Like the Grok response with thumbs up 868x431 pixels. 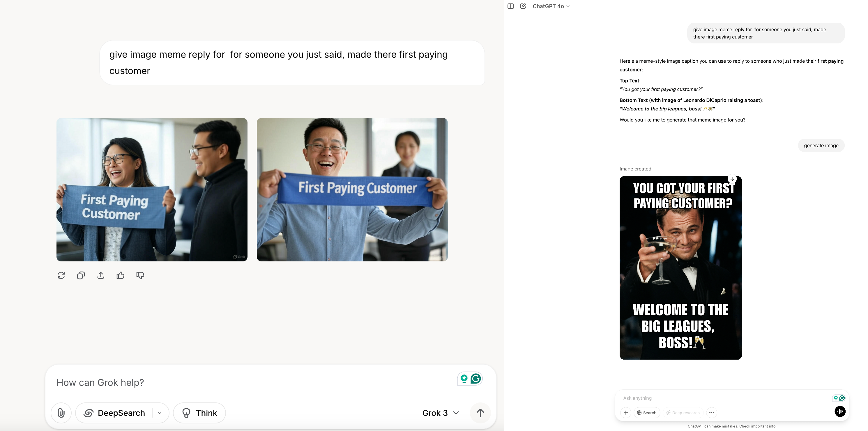(121, 275)
